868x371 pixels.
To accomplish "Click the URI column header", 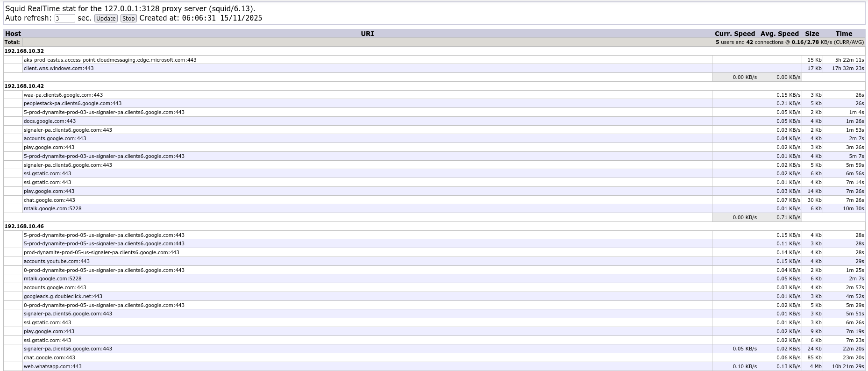I will [367, 34].
